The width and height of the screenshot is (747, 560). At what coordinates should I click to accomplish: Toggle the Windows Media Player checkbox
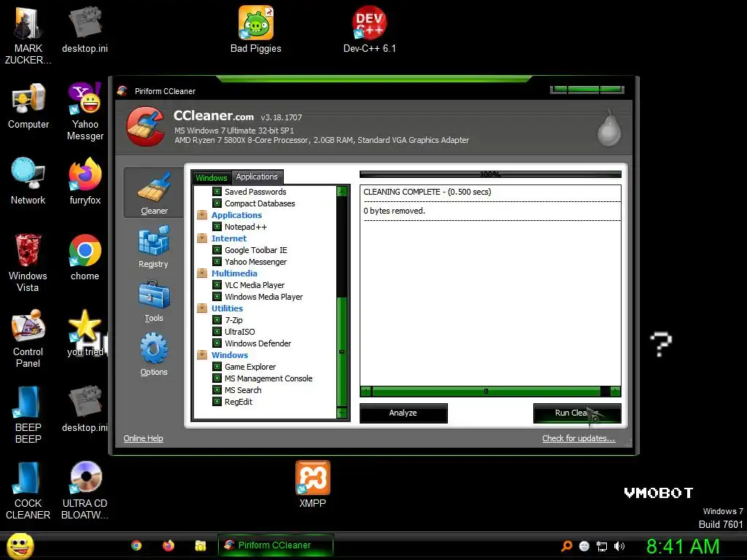point(217,297)
